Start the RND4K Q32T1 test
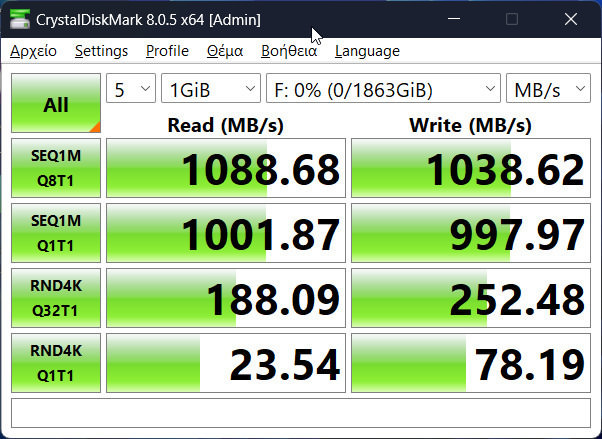The width and height of the screenshot is (602, 439). (55, 298)
